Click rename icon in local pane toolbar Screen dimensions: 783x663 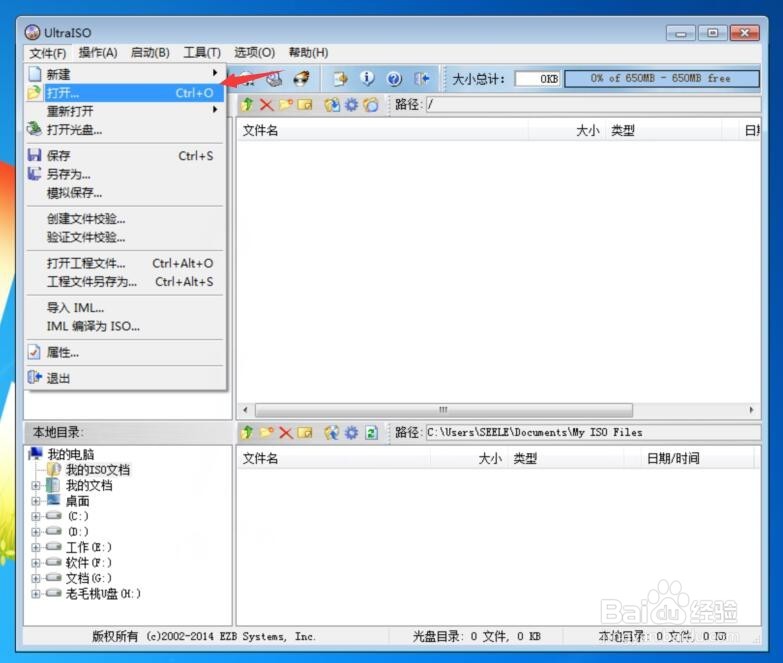click(x=305, y=432)
